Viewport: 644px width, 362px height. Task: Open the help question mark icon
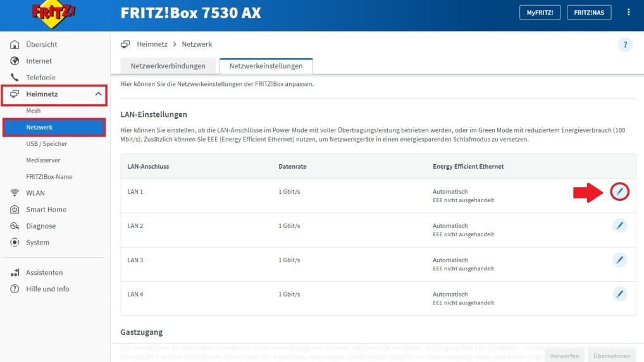point(625,44)
